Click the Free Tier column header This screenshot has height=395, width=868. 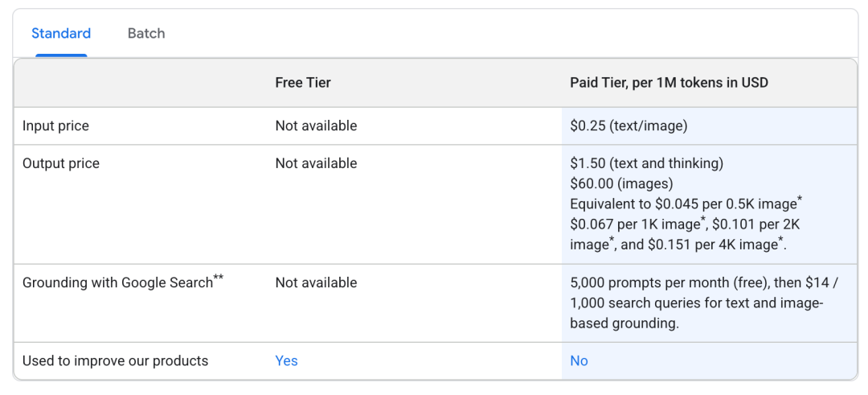pos(302,83)
